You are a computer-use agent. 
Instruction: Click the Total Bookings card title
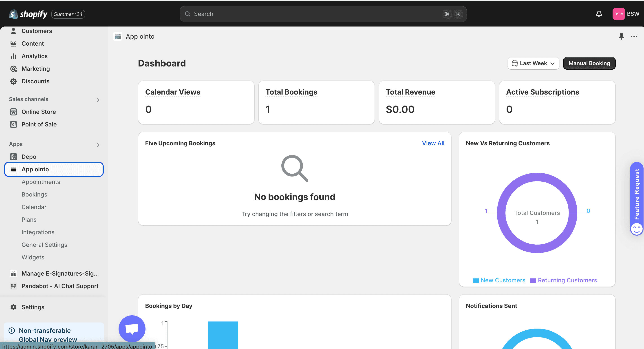(x=291, y=92)
